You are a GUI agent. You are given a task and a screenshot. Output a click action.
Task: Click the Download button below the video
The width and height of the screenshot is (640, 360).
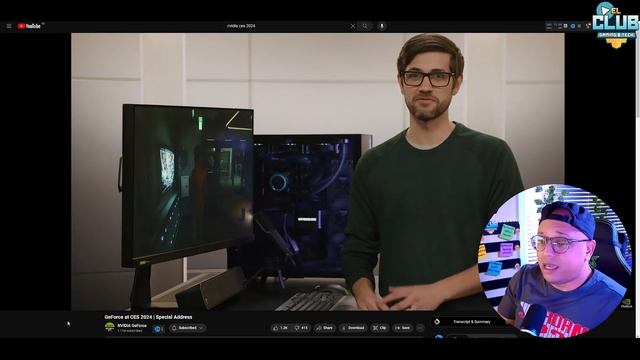[x=353, y=328]
